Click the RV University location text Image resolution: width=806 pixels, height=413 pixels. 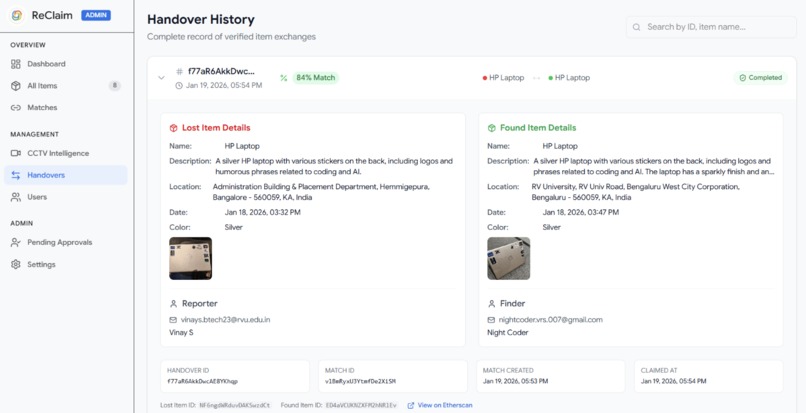(636, 192)
